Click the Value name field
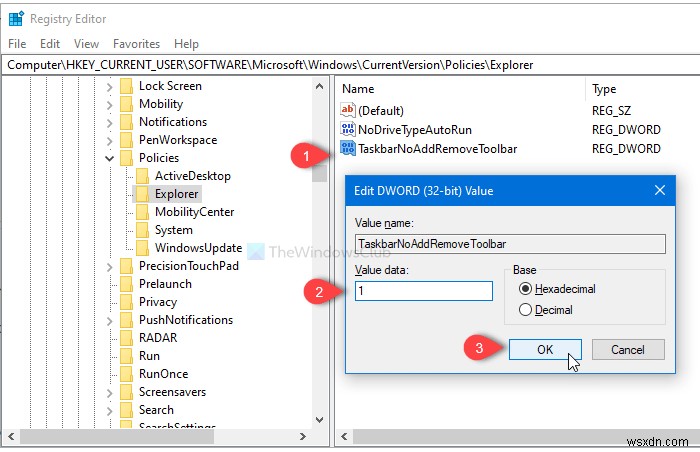The width and height of the screenshot is (700, 452). click(510, 244)
